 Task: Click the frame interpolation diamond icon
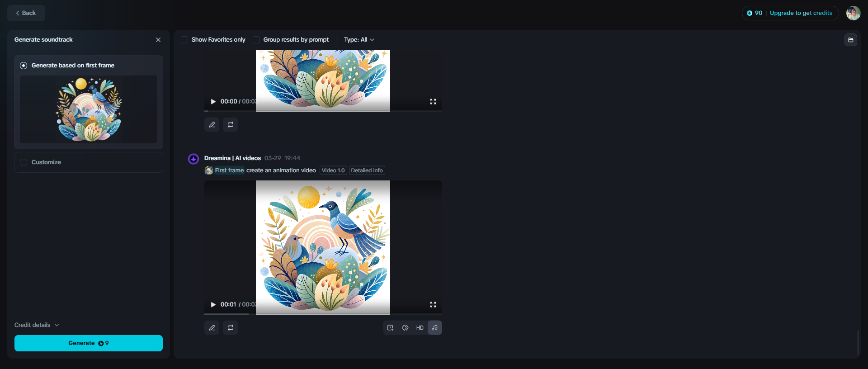point(405,328)
